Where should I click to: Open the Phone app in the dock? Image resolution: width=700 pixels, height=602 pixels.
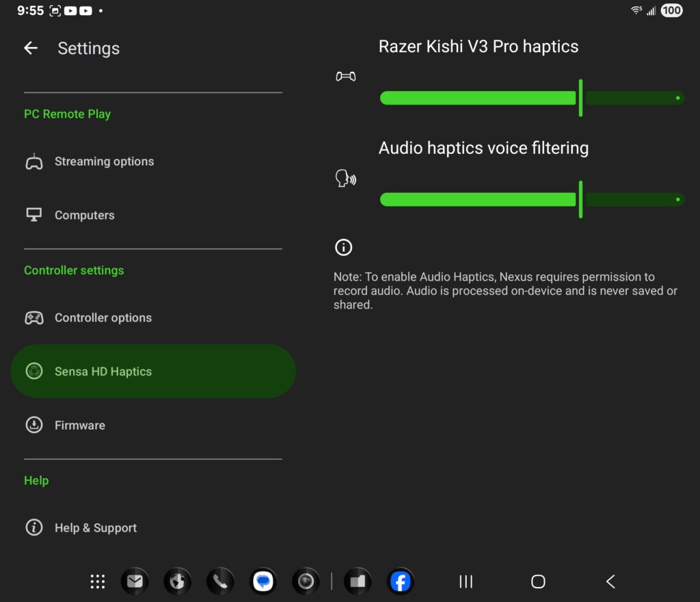[220, 581]
